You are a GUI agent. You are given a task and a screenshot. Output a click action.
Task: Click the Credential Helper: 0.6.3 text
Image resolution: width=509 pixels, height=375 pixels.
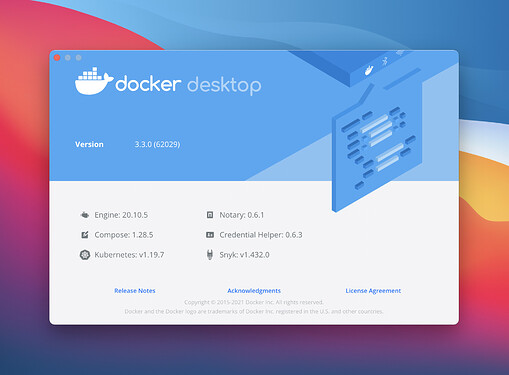click(261, 235)
